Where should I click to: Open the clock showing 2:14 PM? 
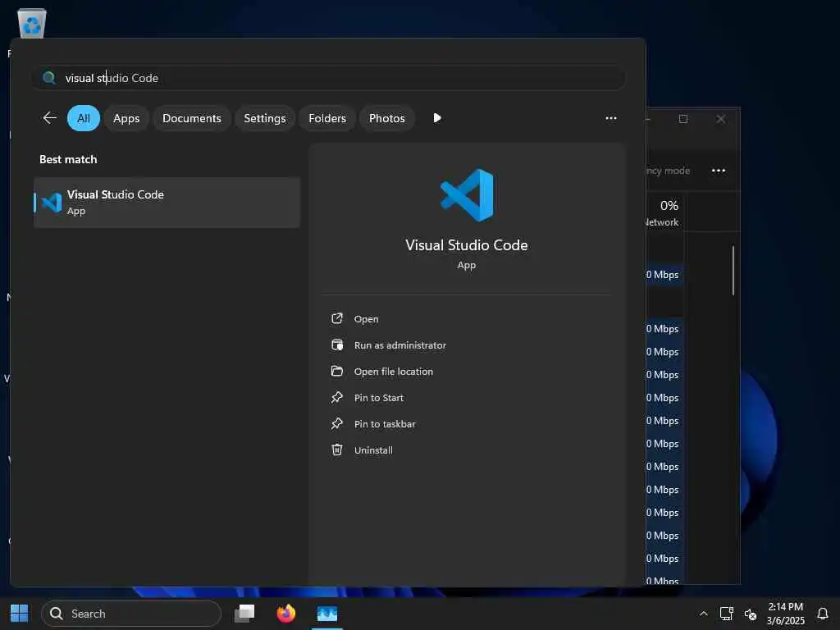tap(785, 614)
